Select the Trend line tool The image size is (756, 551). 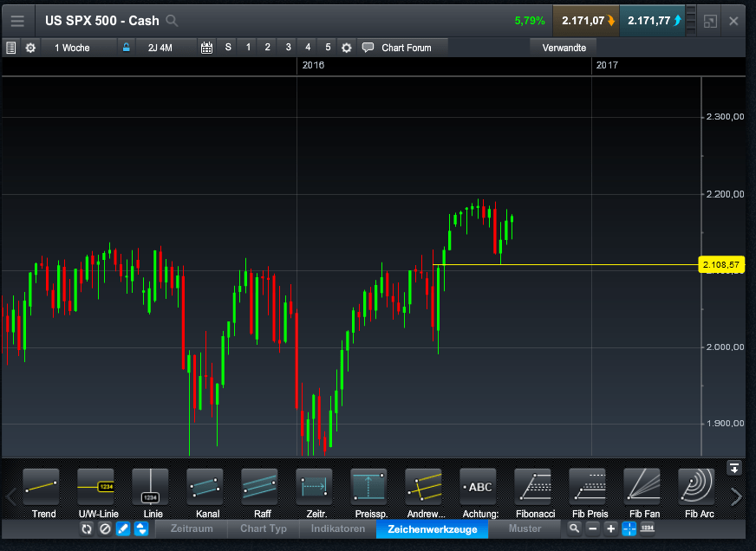[42, 493]
